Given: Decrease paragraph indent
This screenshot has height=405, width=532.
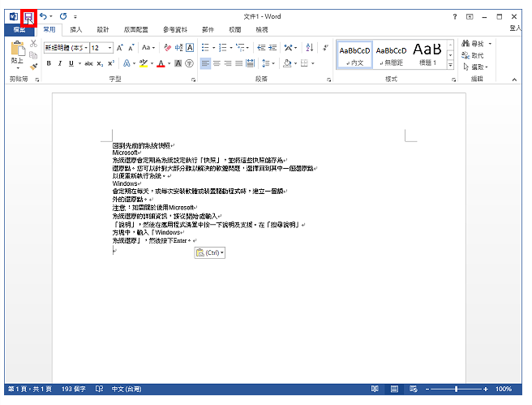Looking at the screenshot, I should pos(261,48).
